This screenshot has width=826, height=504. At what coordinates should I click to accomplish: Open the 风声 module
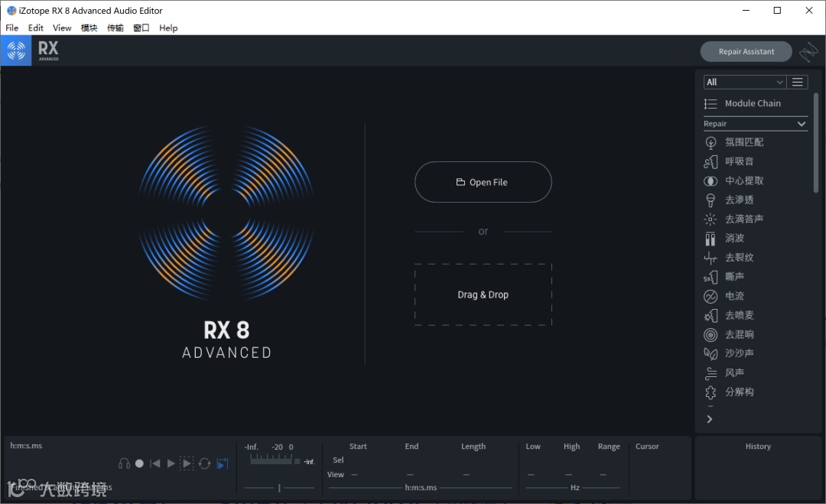point(724,373)
